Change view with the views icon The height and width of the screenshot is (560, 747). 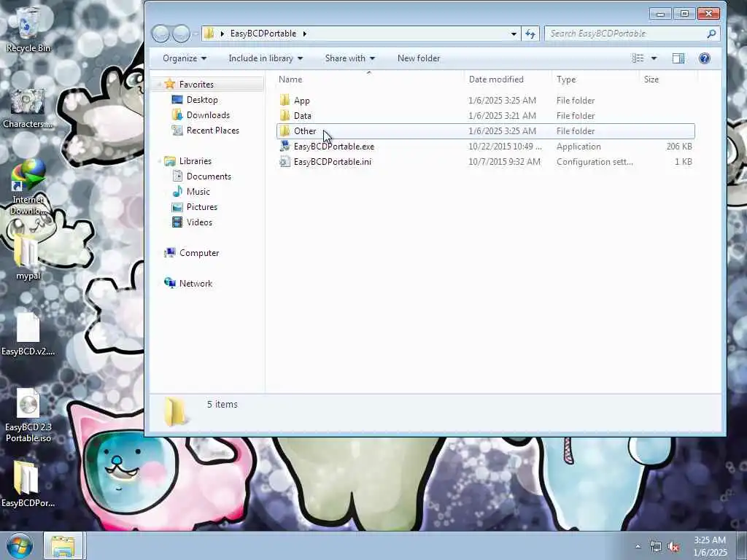(x=638, y=58)
